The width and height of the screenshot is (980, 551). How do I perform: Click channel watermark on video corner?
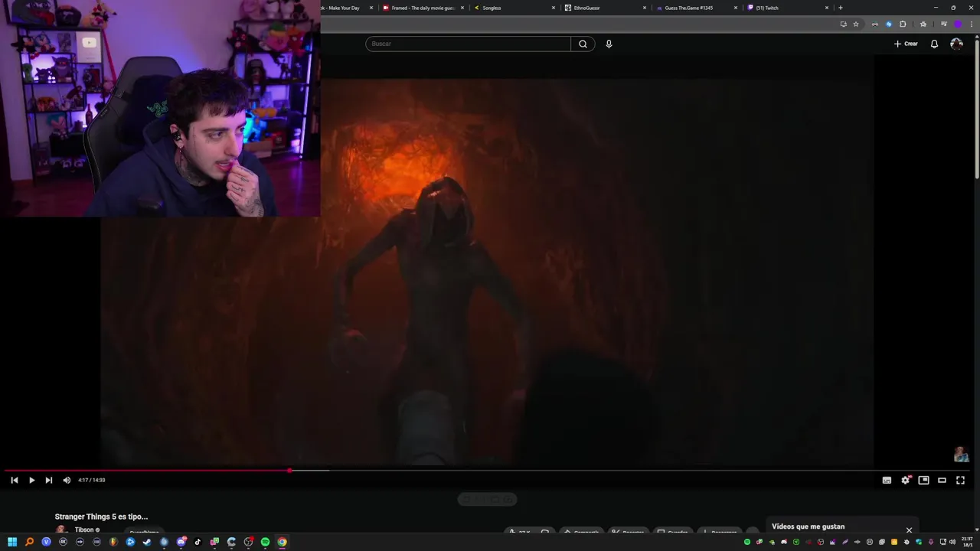click(x=961, y=455)
